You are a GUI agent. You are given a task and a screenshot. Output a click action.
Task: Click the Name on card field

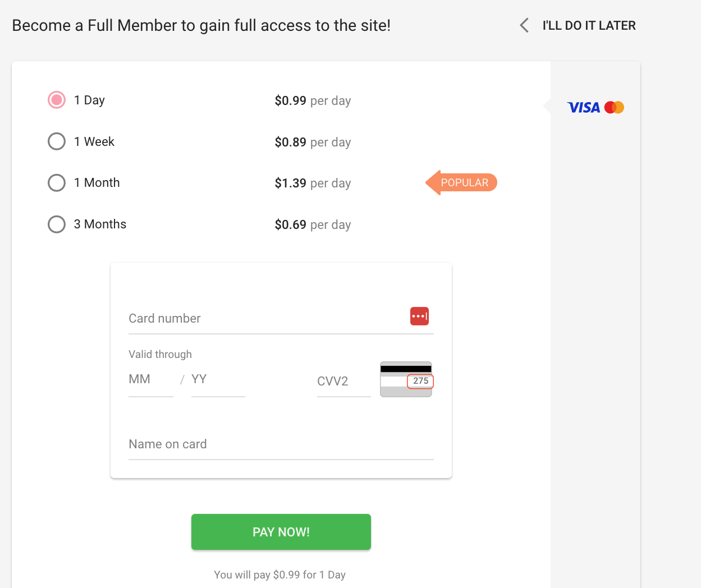(x=253, y=445)
